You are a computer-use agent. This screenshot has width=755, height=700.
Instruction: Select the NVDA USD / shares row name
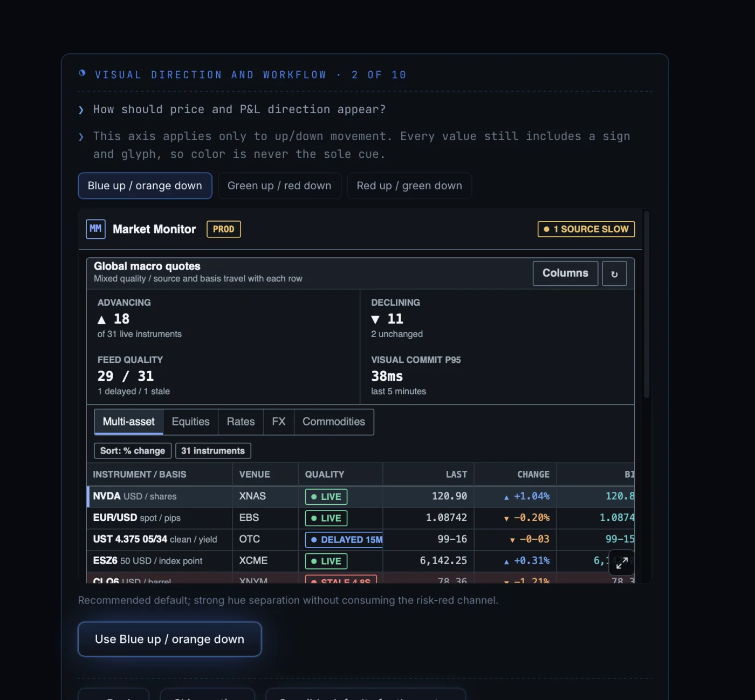click(x=135, y=496)
